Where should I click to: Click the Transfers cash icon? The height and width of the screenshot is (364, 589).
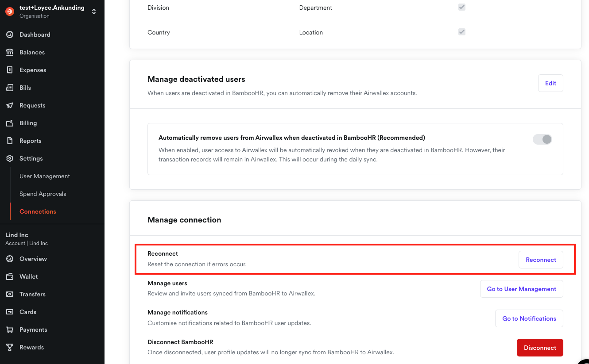click(x=10, y=294)
